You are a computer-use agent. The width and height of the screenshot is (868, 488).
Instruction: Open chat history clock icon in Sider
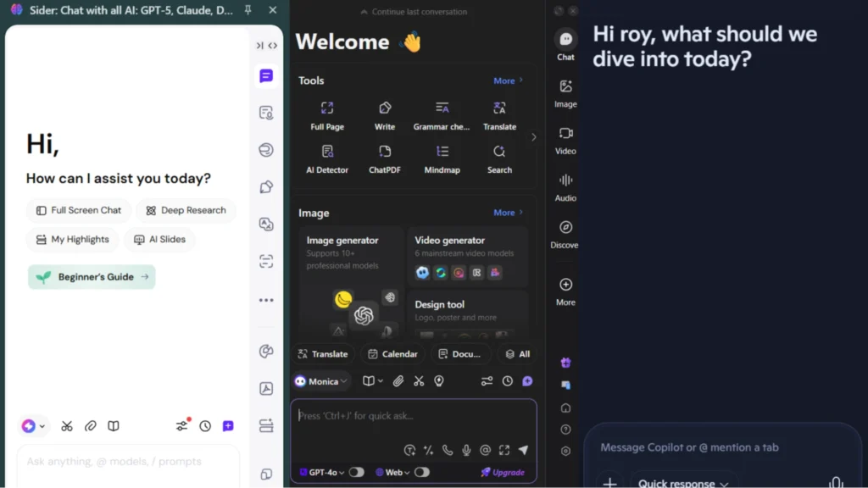[205, 426]
